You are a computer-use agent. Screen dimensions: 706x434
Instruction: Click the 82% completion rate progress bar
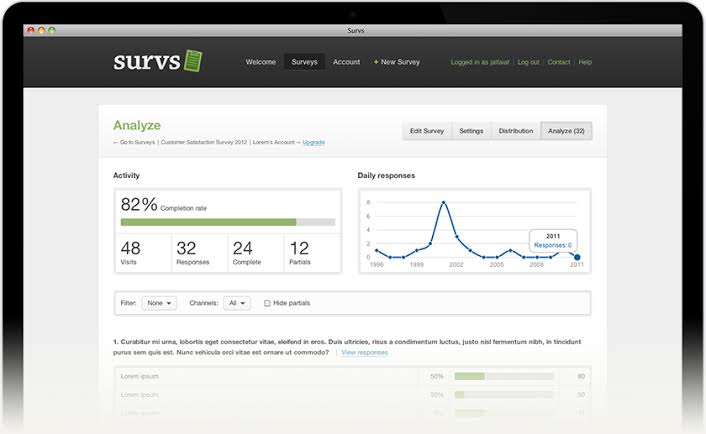tap(228, 222)
